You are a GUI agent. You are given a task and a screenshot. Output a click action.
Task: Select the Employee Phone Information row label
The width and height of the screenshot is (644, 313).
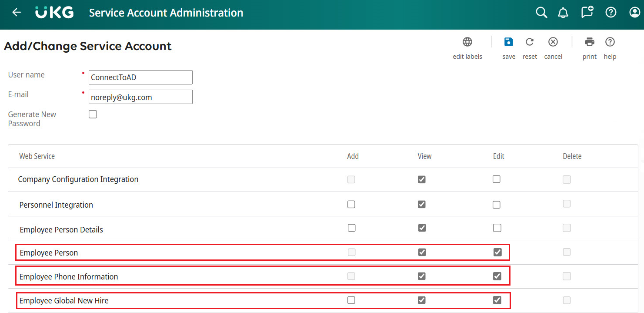click(69, 276)
